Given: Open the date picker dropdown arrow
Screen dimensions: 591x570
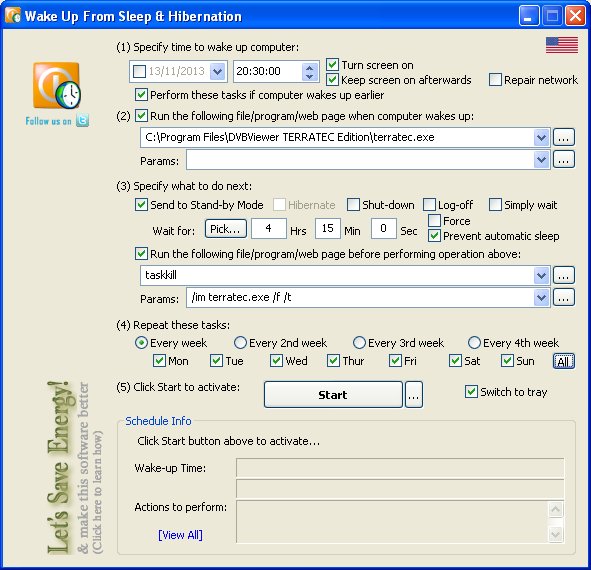Looking at the screenshot, I should click(x=218, y=71).
